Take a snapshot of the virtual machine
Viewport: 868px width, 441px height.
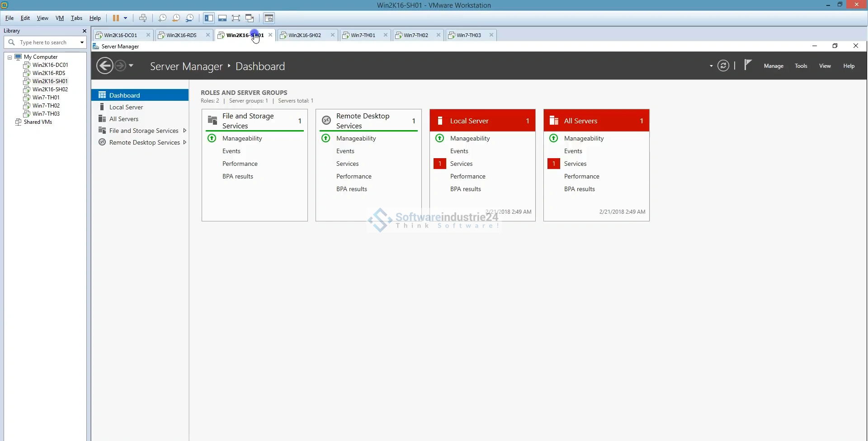(162, 18)
